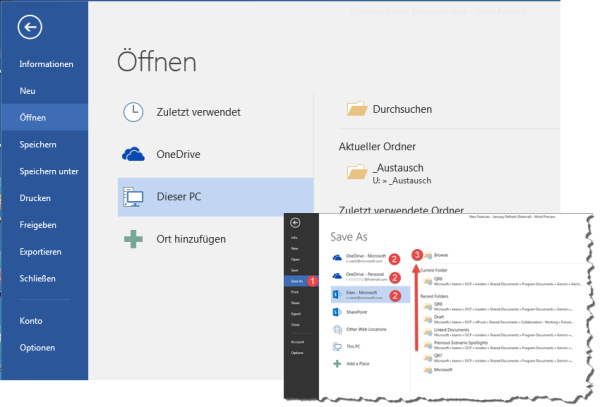Select the Dieser PC computer icon

(x=133, y=197)
